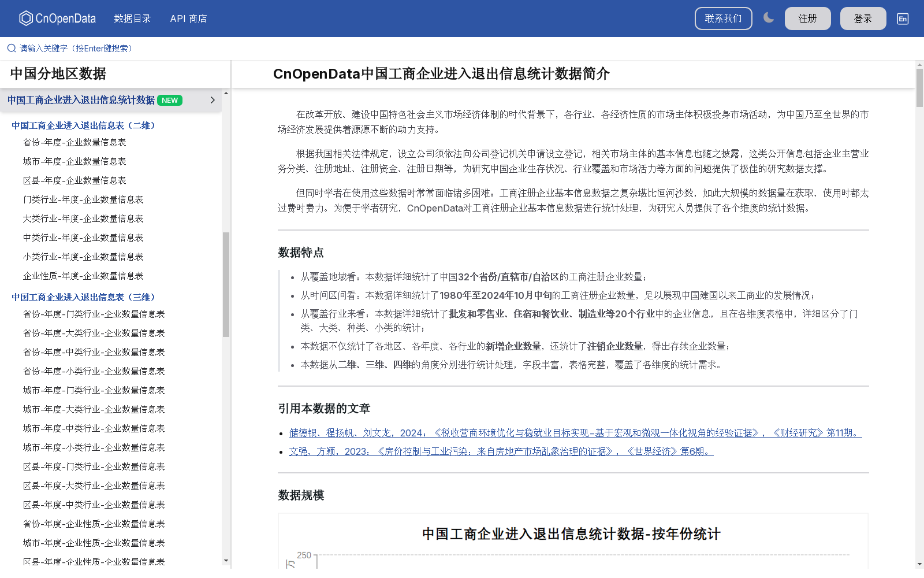Click the NEW badge in sidebar
Viewport: 924px width, 578px height.
170,100
